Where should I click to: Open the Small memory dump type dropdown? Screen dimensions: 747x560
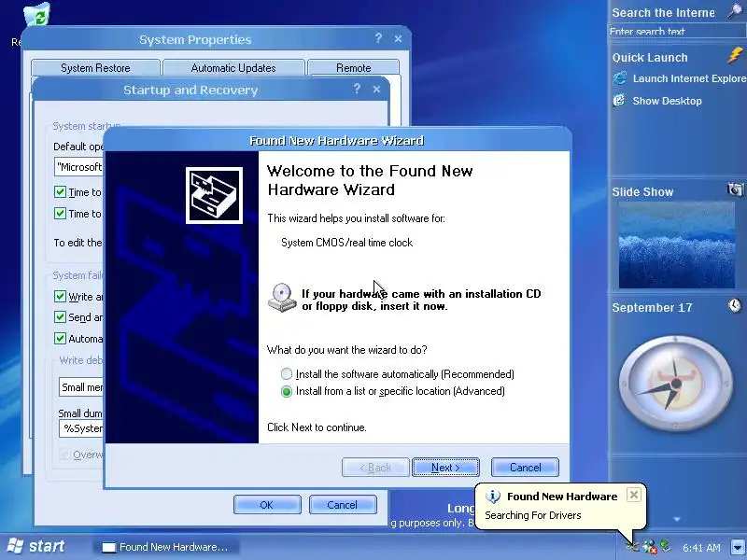tap(81, 387)
